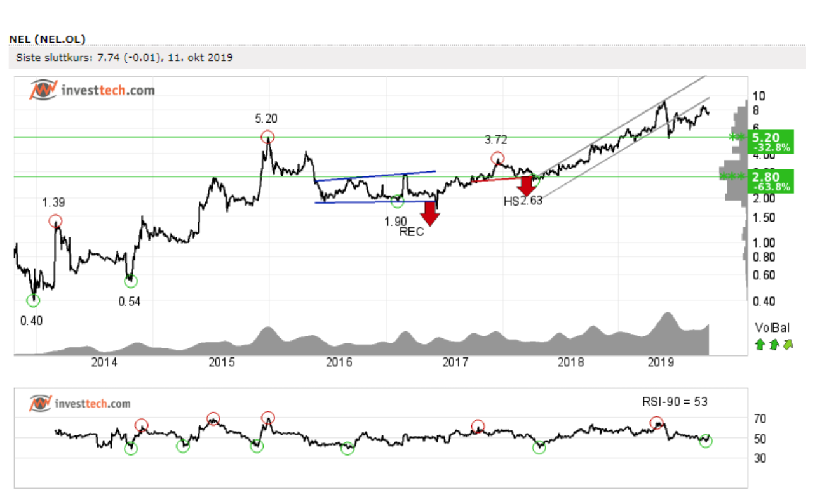The height and width of the screenshot is (504, 815).
Task: Click the 2018 year label
Action: pyautogui.click(x=570, y=362)
